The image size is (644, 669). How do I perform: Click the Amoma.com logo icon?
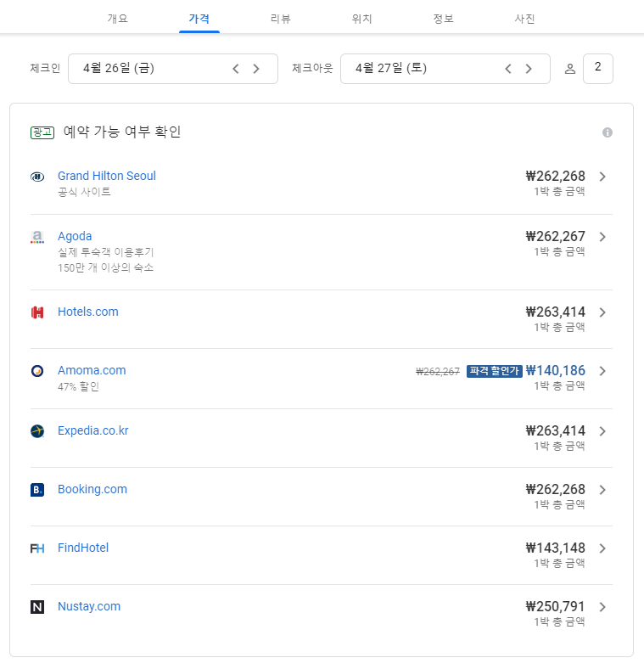pyautogui.click(x=37, y=371)
